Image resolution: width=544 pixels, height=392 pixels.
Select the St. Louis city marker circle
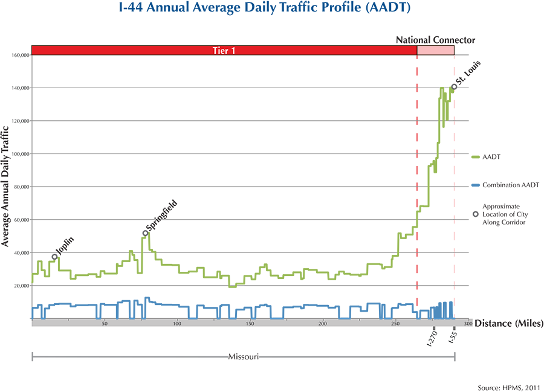pos(454,87)
